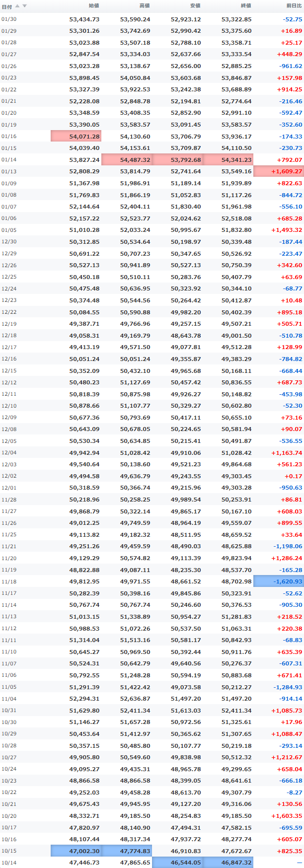Select the 11/11 low price 50,581.17

click(x=186, y=640)
